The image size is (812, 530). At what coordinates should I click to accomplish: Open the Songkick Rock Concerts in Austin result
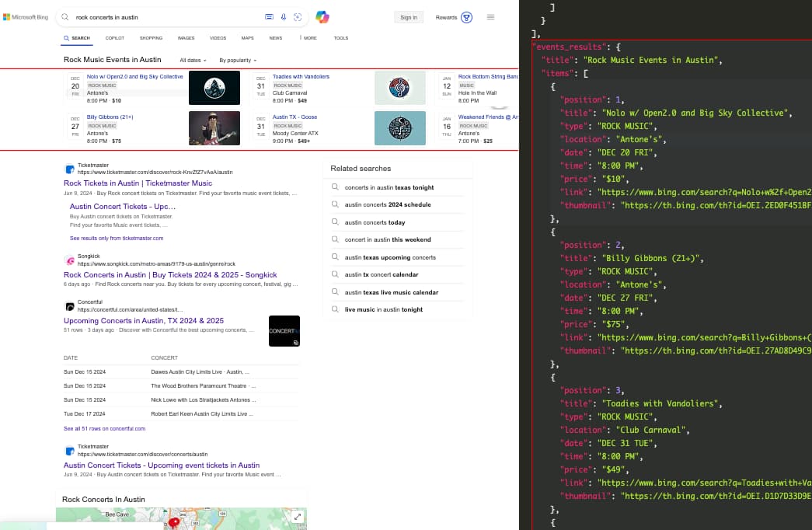coord(170,274)
